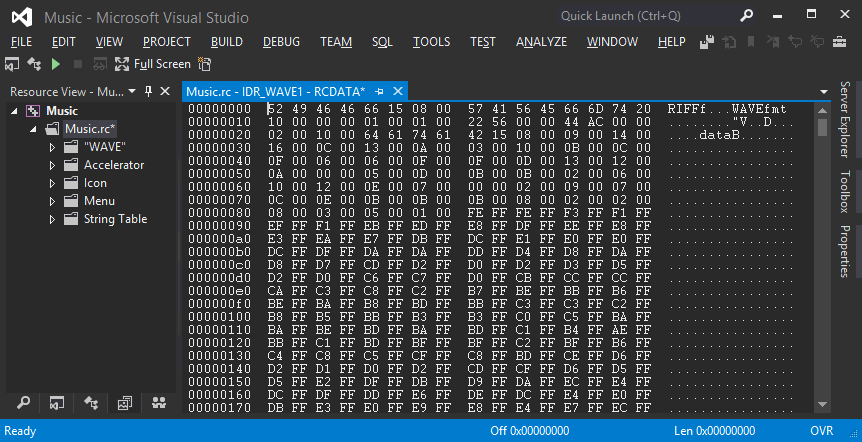Open the BUILD menu

pyautogui.click(x=226, y=42)
